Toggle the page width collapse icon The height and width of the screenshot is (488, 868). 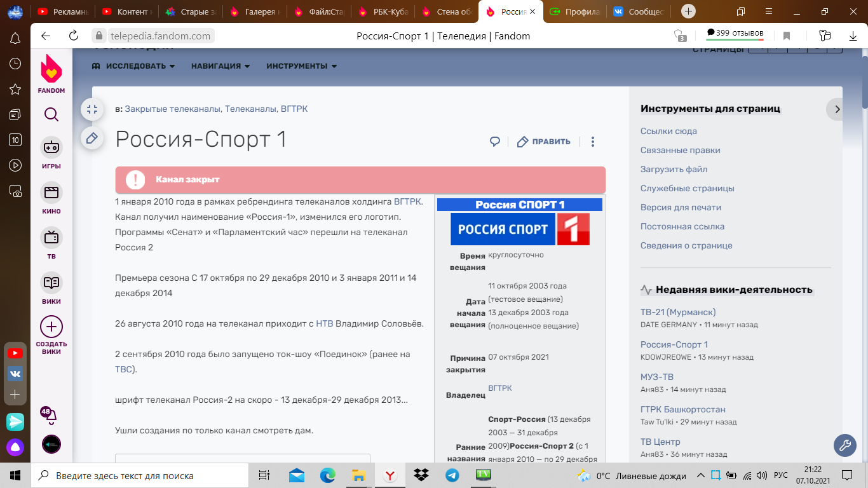92,109
